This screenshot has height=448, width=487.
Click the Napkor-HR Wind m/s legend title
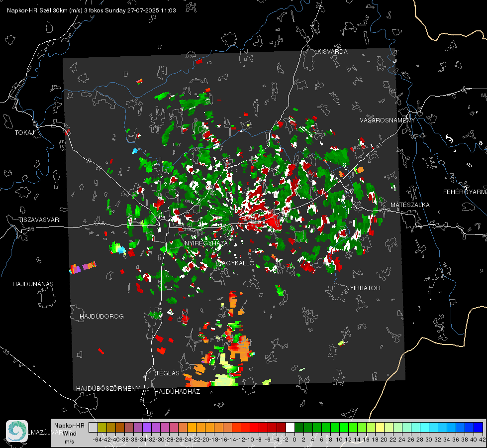pyautogui.click(x=69, y=434)
